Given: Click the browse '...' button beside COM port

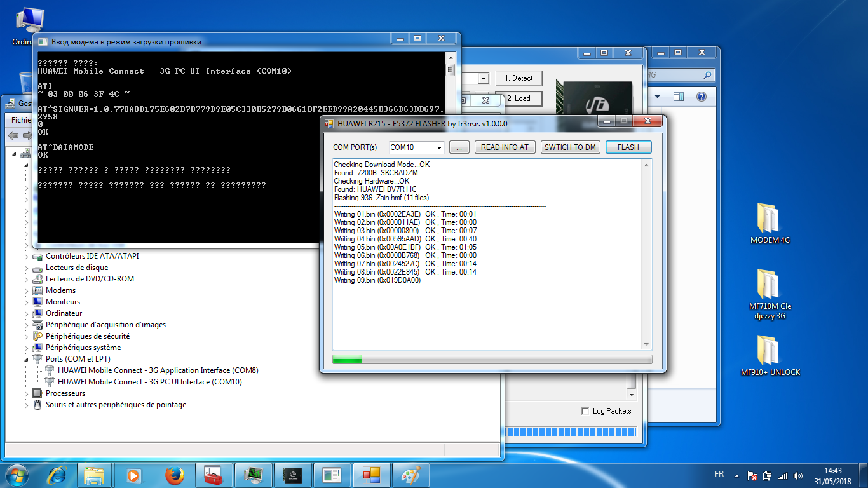Looking at the screenshot, I should [x=459, y=147].
